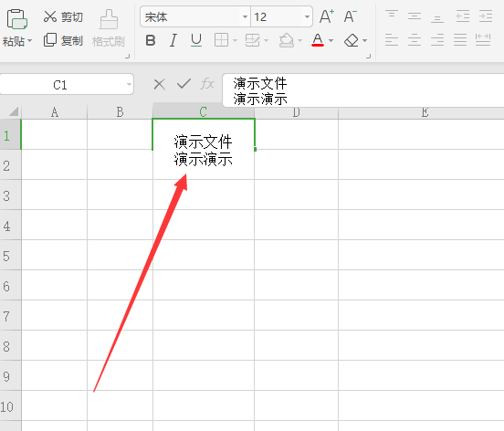Copy selection with 复制

[64, 40]
